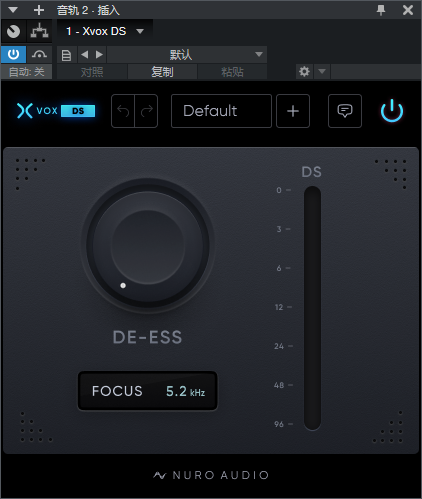The width and height of the screenshot is (422, 499).
Task: Expand the dropdown arrow beside the gear
Action: (x=322, y=72)
